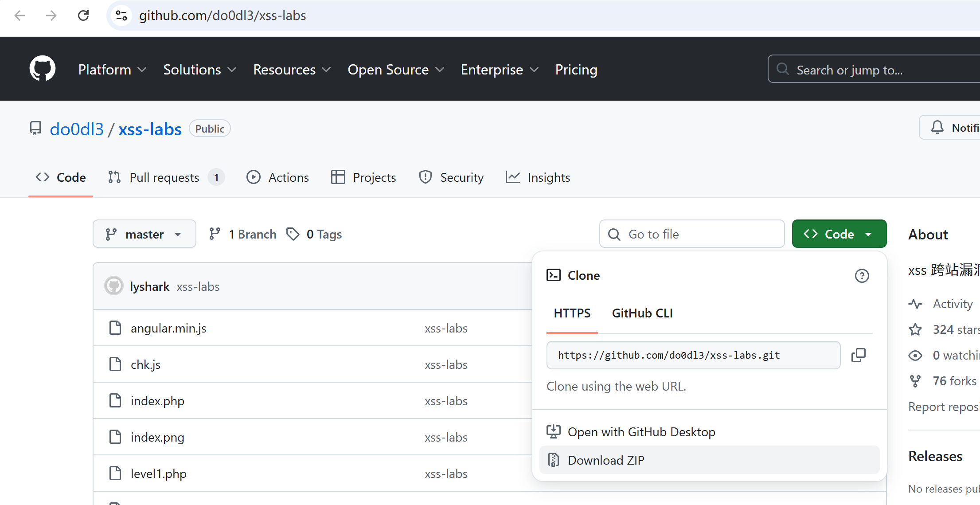Expand the Platform navigation menu
The width and height of the screenshot is (980, 505).
coord(112,70)
